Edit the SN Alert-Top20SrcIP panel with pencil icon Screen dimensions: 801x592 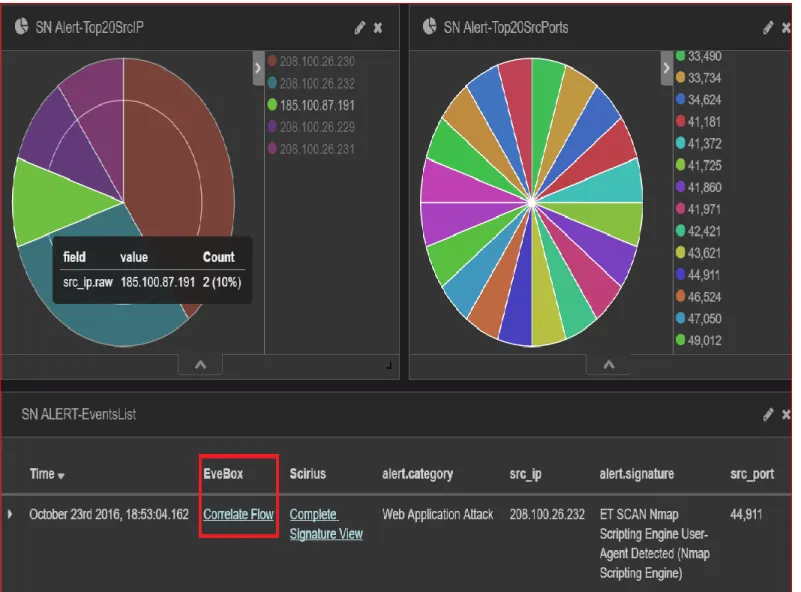coord(360,28)
